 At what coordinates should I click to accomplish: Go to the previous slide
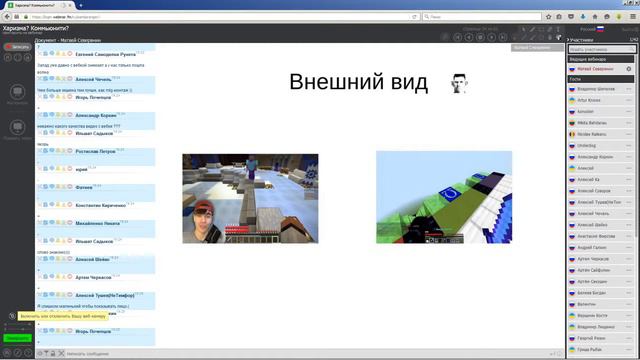click(x=469, y=37)
